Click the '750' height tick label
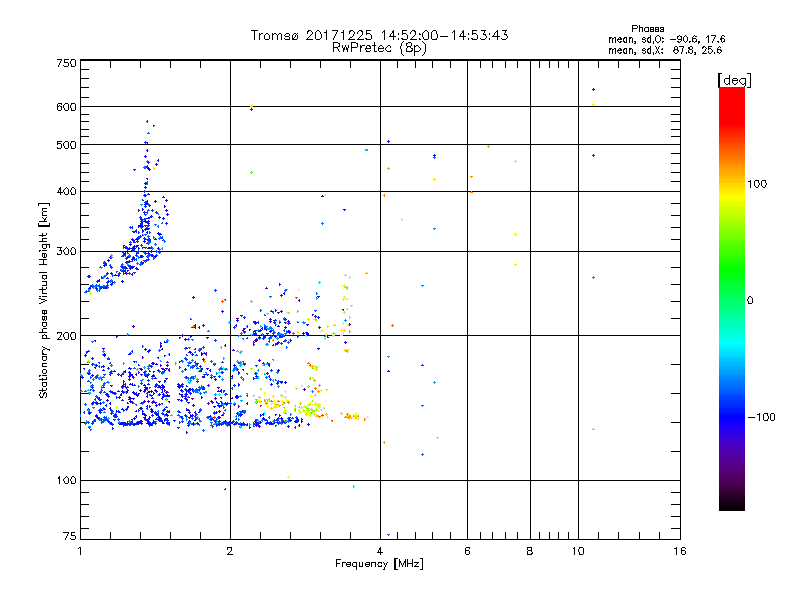This screenshot has height=600, width=800. 66,63
